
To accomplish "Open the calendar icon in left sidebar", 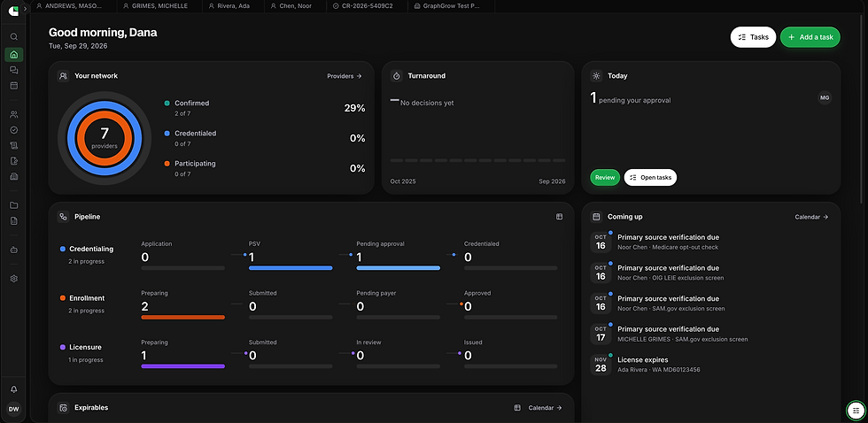I will pyautogui.click(x=14, y=86).
